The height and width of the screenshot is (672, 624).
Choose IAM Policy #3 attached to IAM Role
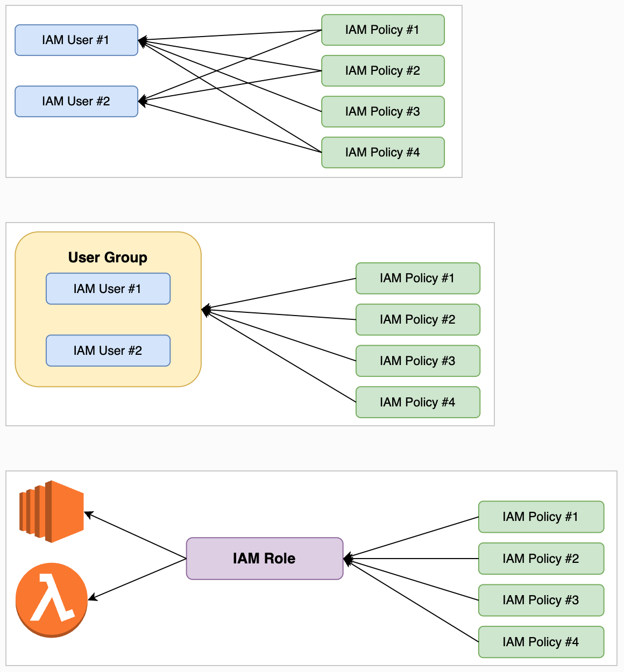pos(541,600)
